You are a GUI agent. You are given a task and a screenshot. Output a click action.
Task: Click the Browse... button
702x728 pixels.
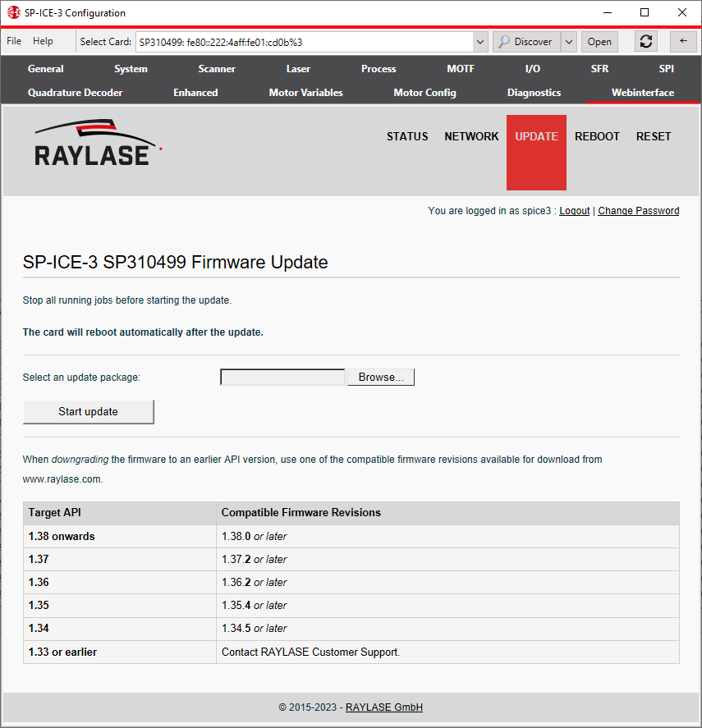coord(381,377)
